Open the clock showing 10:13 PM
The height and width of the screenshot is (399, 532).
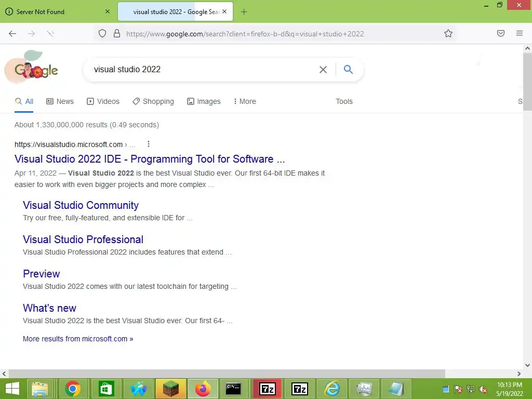pos(509,389)
